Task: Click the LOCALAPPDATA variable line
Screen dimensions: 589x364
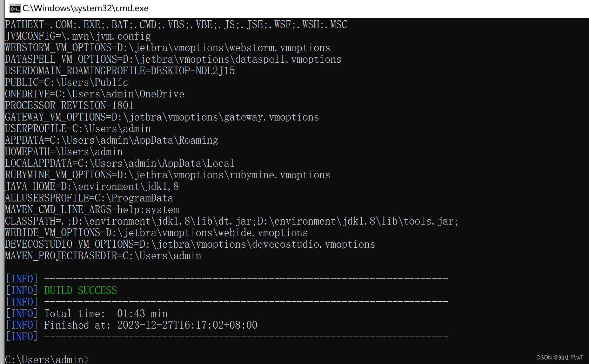Action: (119, 163)
